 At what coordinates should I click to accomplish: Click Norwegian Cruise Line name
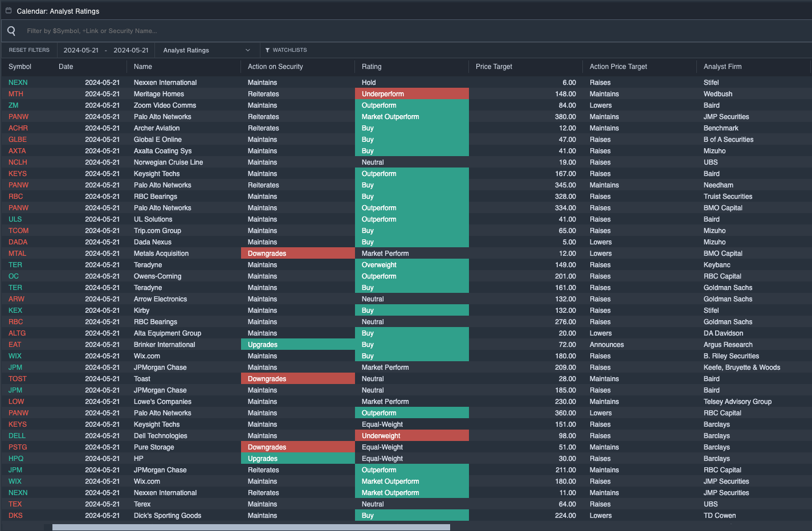tap(168, 162)
